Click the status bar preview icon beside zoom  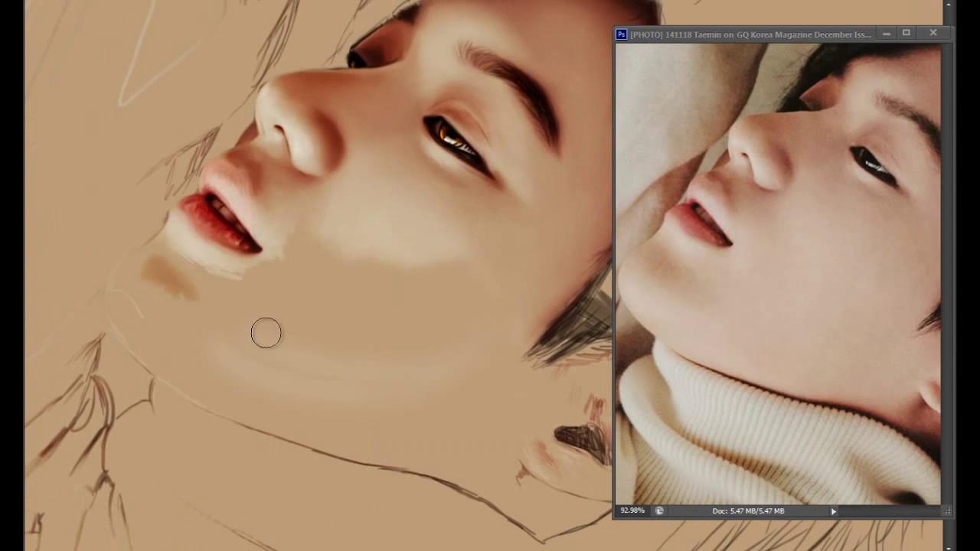tap(659, 510)
